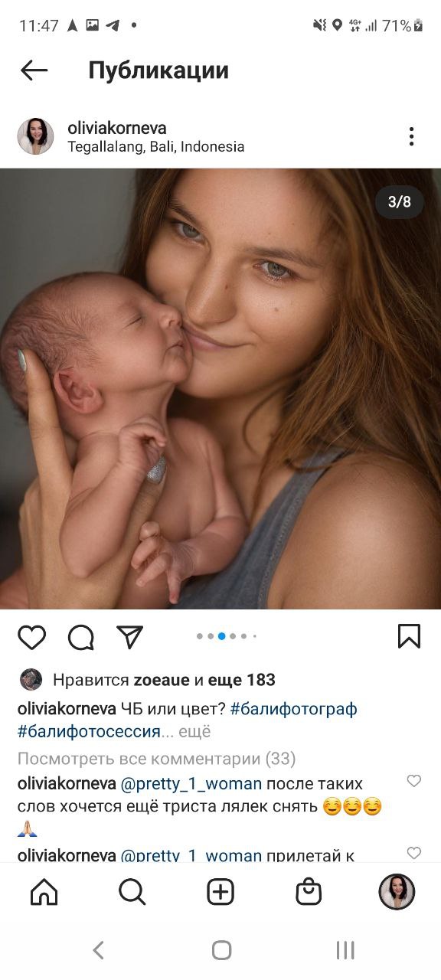Tap the #балифотограф hashtag
The width and height of the screenshot is (441, 980).
(293, 709)
